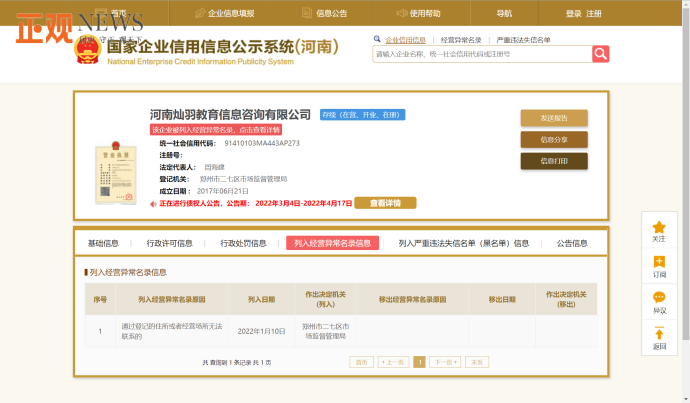Click the 上一页 pagination button
The image size is (690, 403).
pos(393,362)
